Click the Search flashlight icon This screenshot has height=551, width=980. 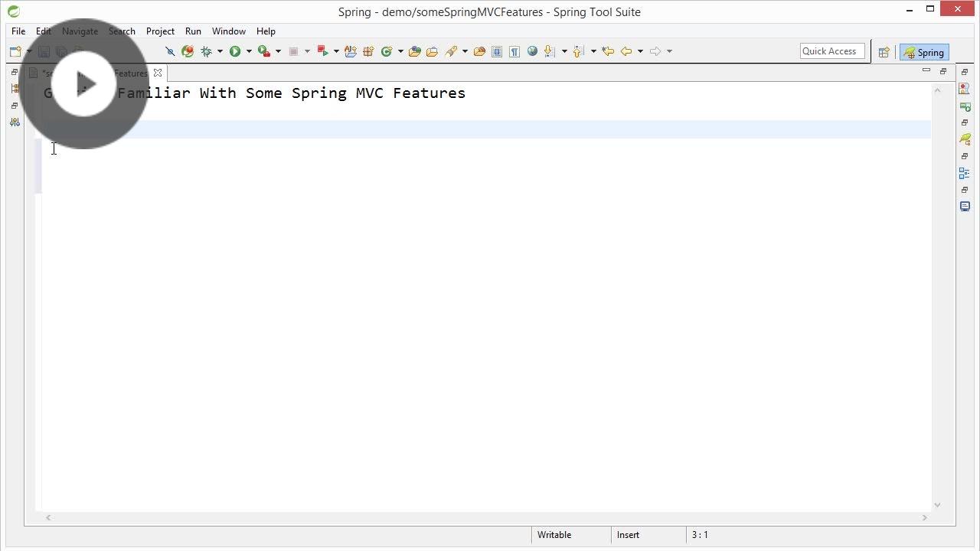[x=452, y=51]
